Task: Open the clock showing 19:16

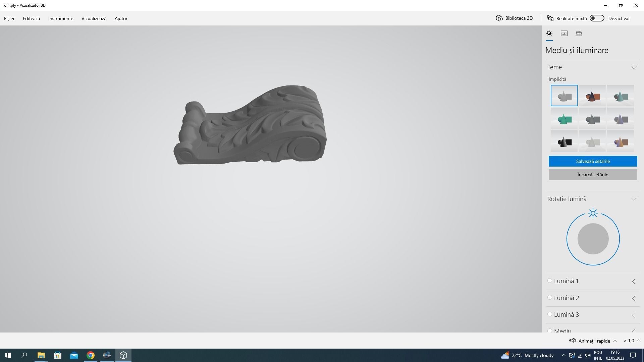Action: pos(615,355)
